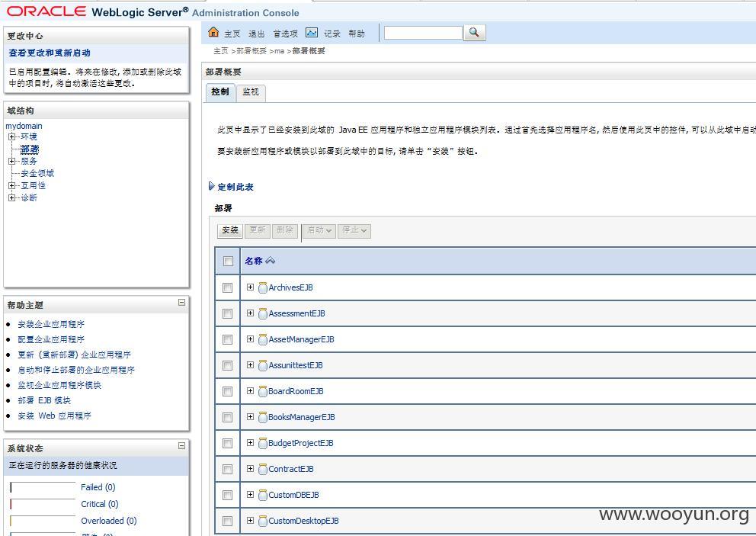The image size is (756, 536).
Task: Click the 更新 button
Action: [258, 230]
